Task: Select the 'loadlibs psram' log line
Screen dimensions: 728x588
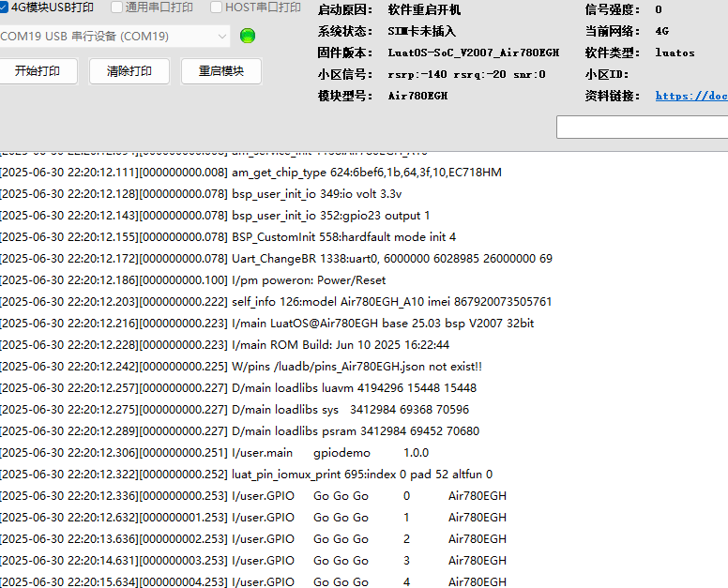Action: [239, 431]
